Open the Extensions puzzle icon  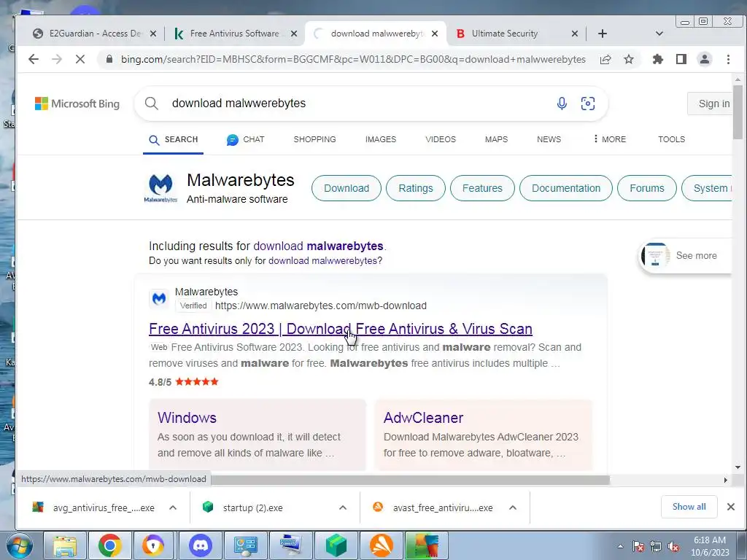658,60
